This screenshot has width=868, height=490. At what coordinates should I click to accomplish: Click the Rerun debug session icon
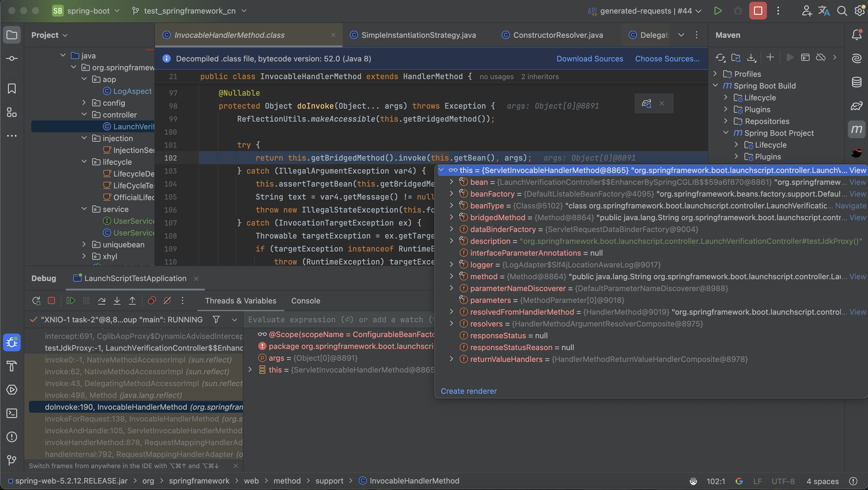click(x=36, y=300)
